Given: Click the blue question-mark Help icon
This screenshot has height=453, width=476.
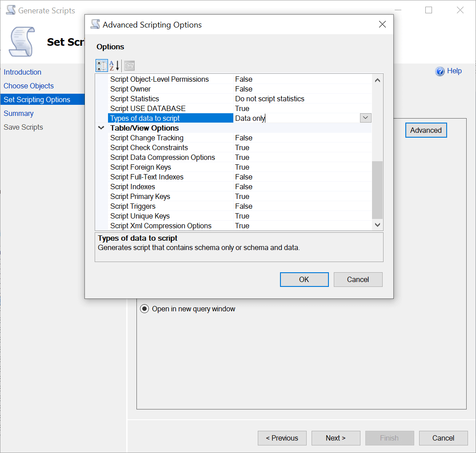Looking at the screenshot, I should (439, 71).
